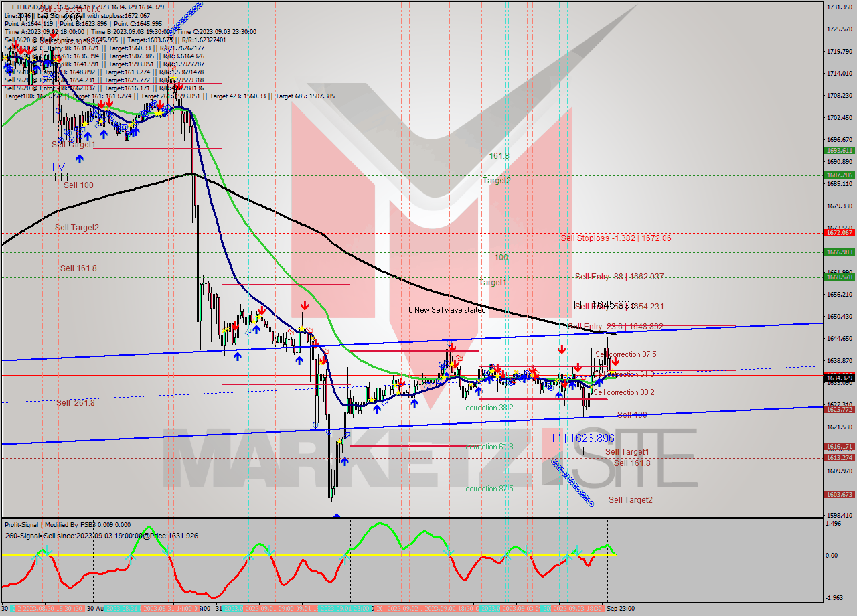Select the '| | | 1623.896' point label
Viewport: 857px width, 616px height.
pyautogui.click(x=583, y=437)
